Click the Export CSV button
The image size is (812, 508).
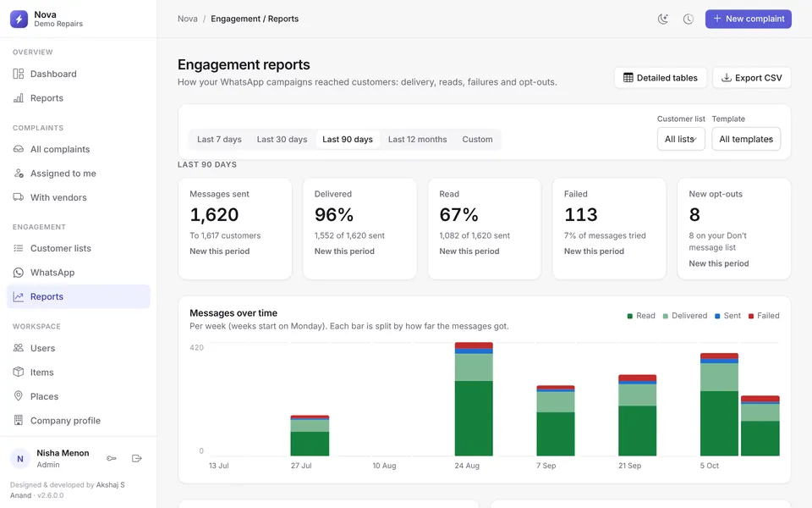tap(751, 78)
